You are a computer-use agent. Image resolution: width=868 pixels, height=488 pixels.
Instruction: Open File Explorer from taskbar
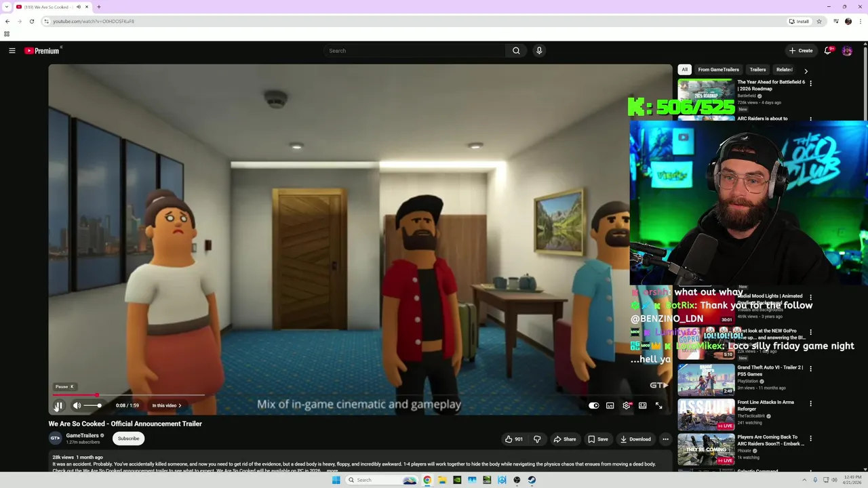pyautogui.click(x=442, y=480)
